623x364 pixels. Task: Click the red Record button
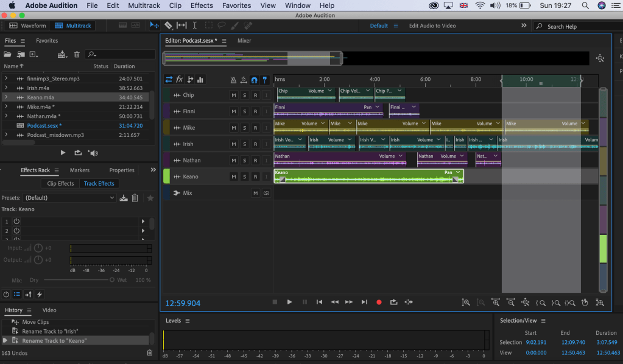[x=379, y=302]
